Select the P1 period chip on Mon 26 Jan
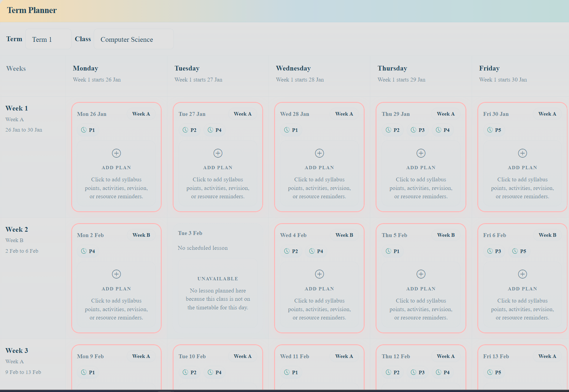569x392 pixels. [88, 130]
